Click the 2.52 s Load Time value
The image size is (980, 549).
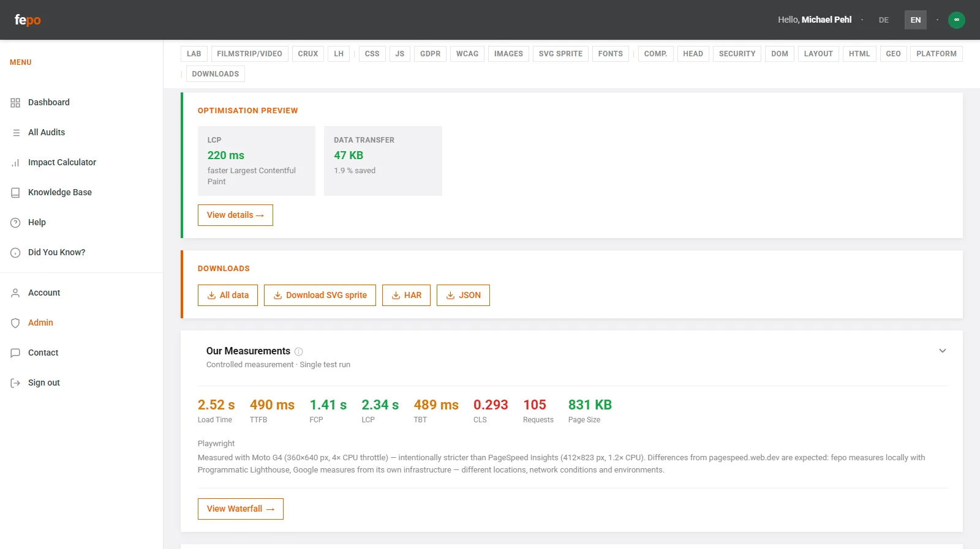216,405
